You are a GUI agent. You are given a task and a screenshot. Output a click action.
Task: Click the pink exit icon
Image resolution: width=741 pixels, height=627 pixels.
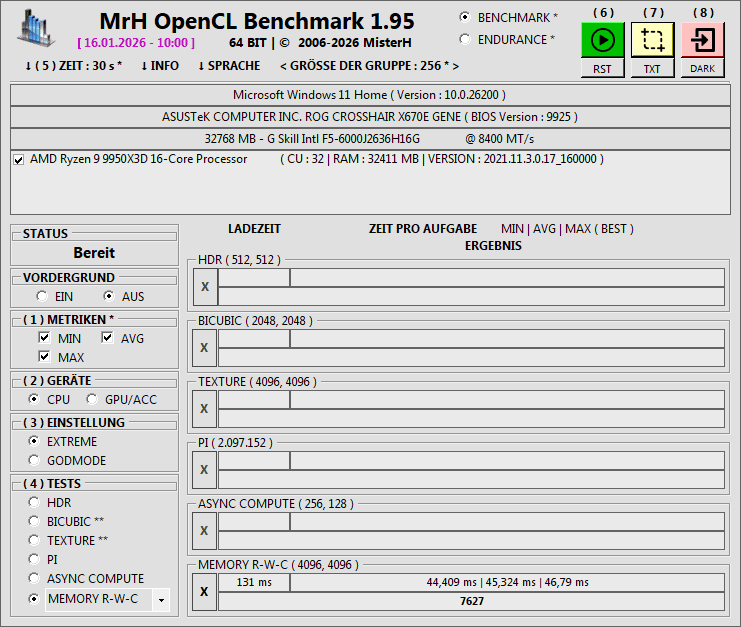coord(703,40)
